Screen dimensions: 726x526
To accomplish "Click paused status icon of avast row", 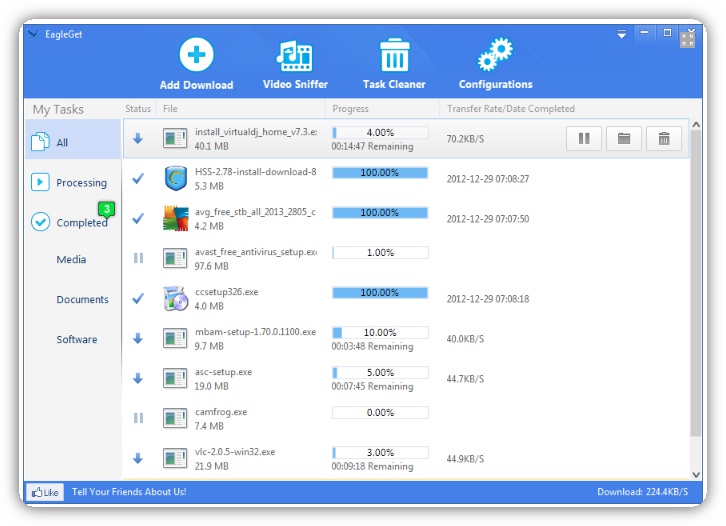I will point(138,258).
